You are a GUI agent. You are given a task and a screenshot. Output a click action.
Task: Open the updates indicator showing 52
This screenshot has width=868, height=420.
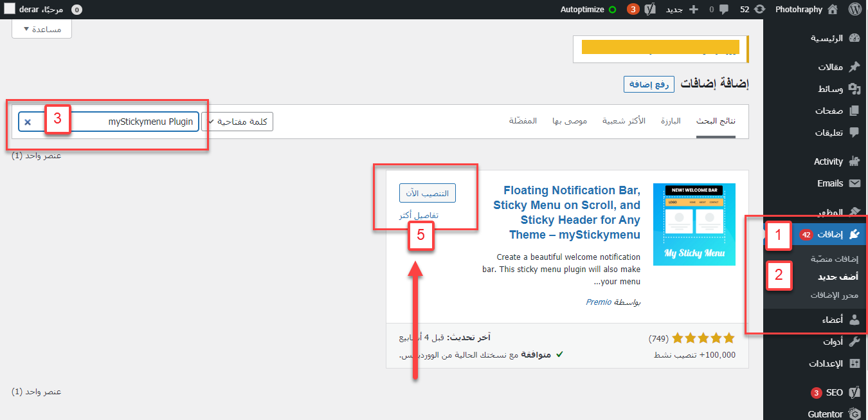click(754, 10)
